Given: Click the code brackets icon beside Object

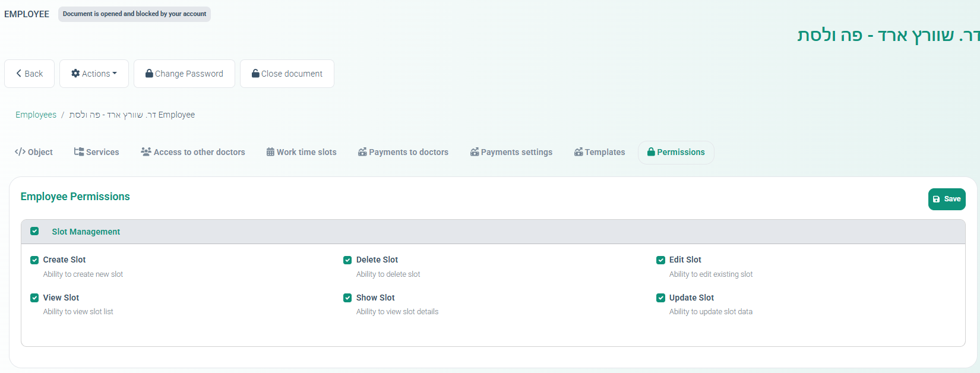Looking at the screenshot, I should tap(20, 152).
